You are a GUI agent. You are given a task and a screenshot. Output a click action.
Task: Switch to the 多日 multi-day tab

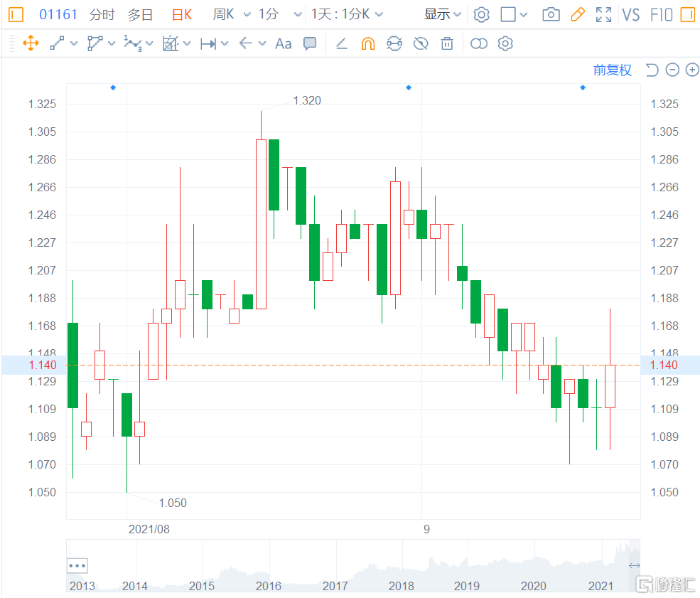(x=140, y=15)
